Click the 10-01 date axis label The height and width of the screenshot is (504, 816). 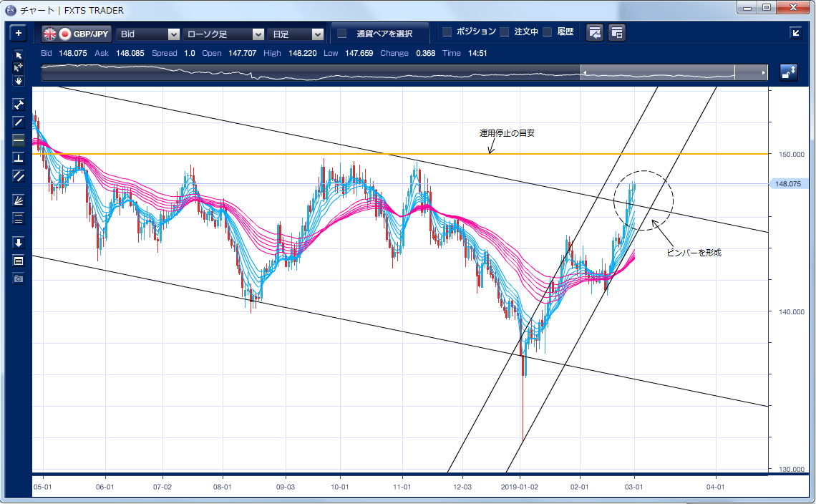(340, 487)
